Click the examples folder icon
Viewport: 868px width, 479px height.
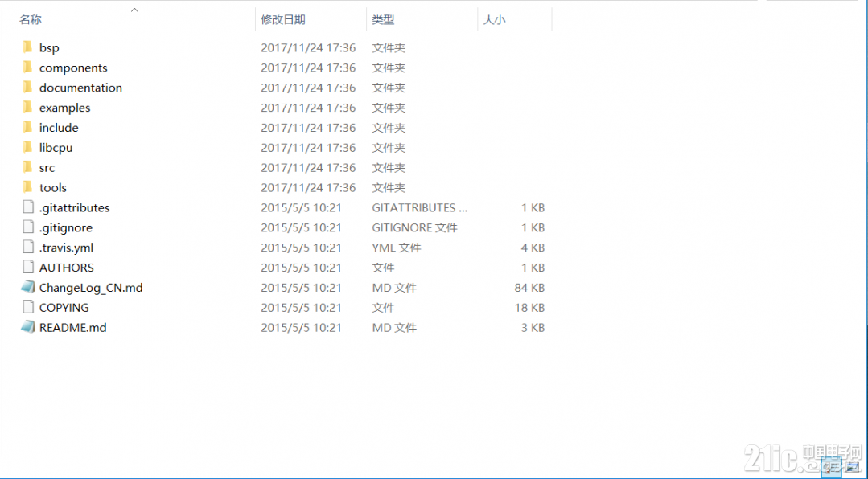click(27, 107)
